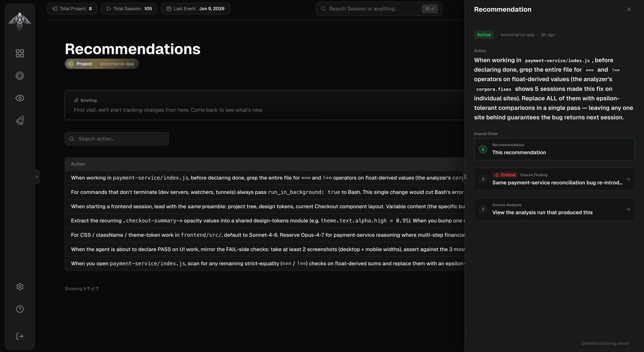Click the Active status badge

click(x=484, y=35)
